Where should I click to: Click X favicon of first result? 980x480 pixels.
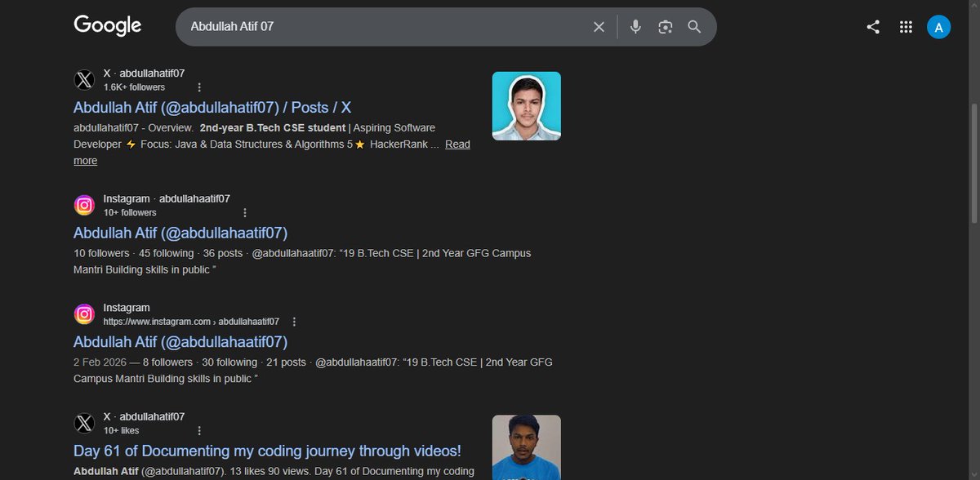coord(84,80)
